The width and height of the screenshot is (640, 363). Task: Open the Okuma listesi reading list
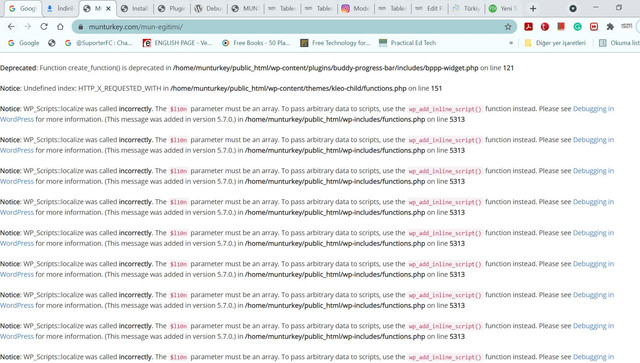pyautogui.click(x=619, y=43)
